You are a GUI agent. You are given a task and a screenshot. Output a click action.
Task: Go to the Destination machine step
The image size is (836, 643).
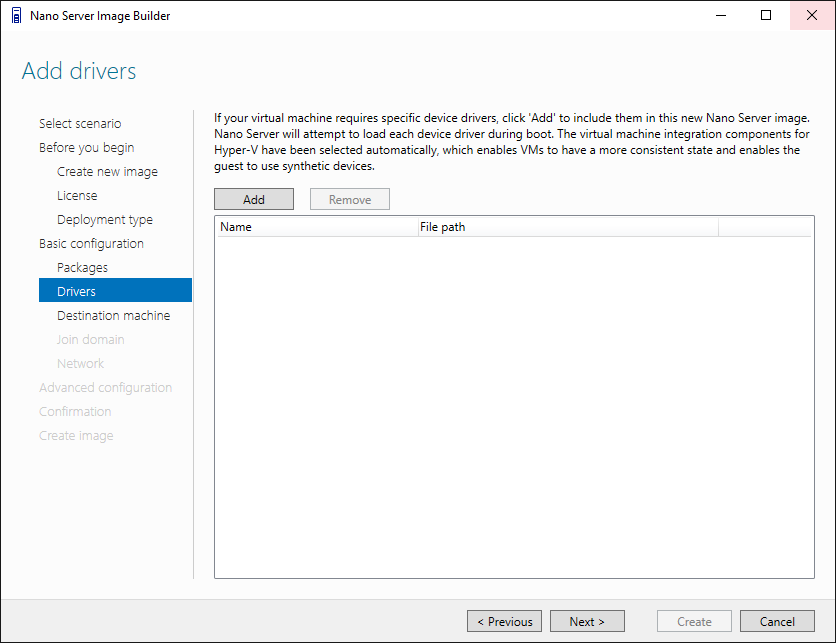coord(114,316)
